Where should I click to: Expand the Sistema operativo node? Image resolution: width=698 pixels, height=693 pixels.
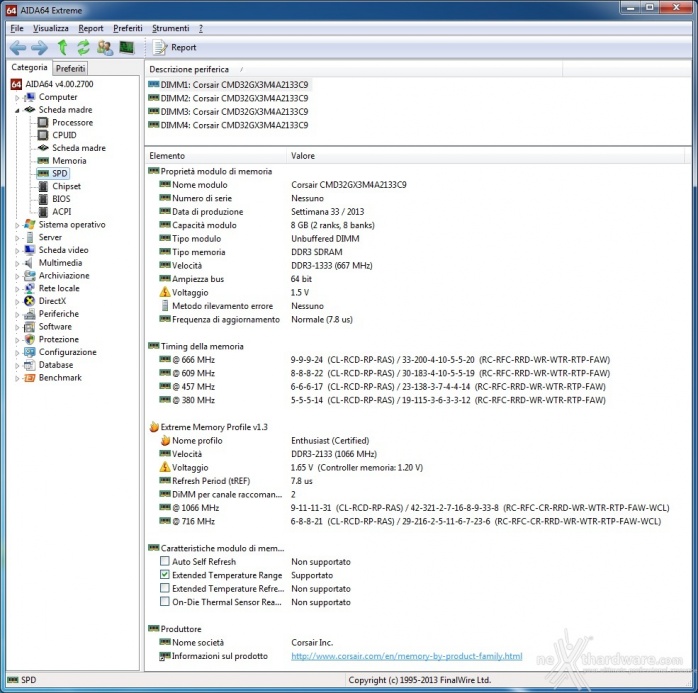click(x=17, y=225)
